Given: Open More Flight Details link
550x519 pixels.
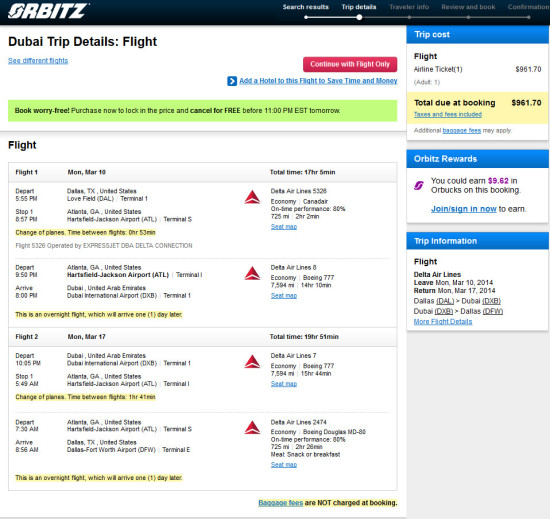Looking at the screenshot, I should click(443, 322).
